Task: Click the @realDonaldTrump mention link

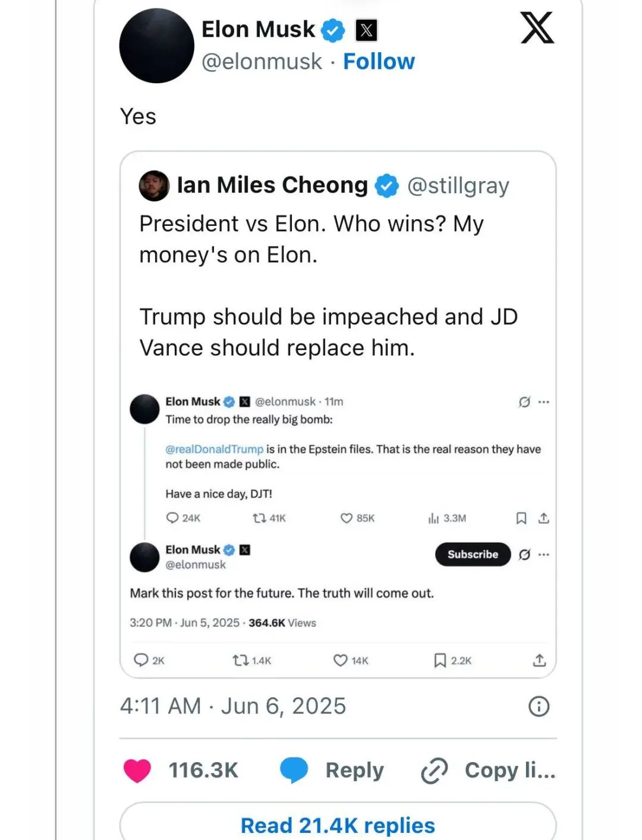Action: pyautogui.click(x=214, y=449)
